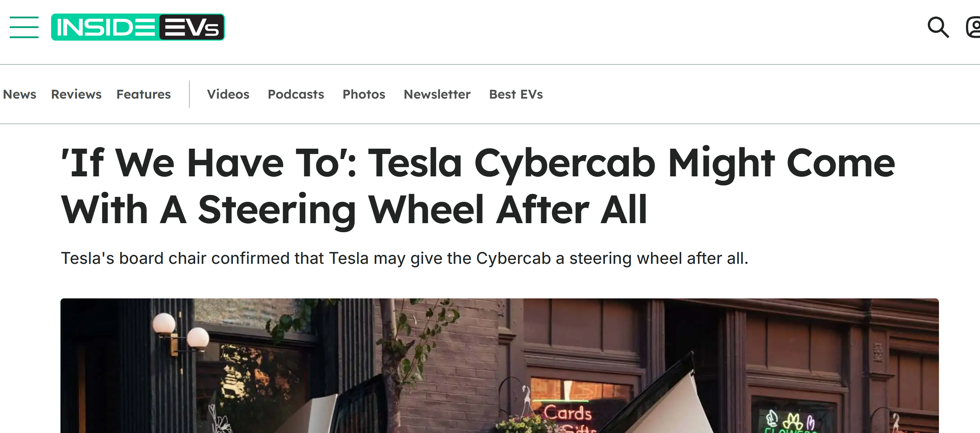Click the red neon Cards sign in photo
This screenshot has height=433, width=980.
[567, 413]
